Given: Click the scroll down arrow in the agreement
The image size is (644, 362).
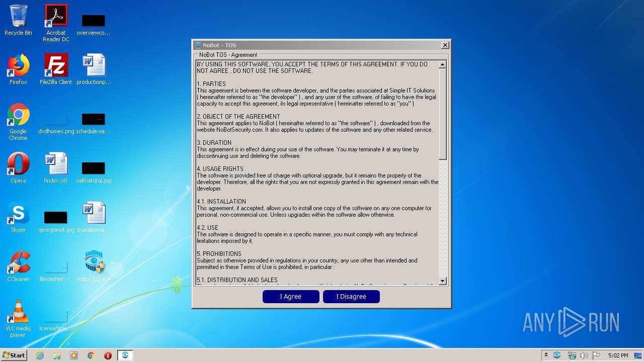Looking at the screenshot, I should pyautogui.click(x=443, y=281).
